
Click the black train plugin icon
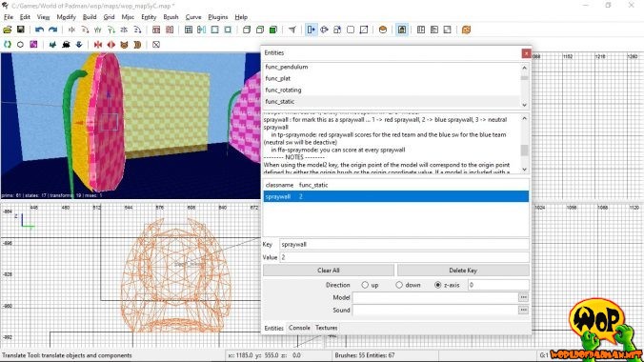coord(66,45)
